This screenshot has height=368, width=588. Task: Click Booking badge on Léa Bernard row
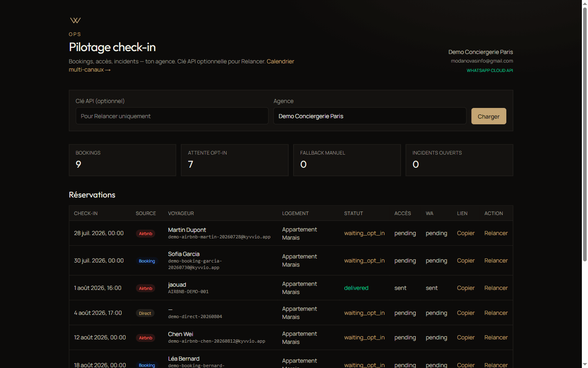(x=147, y=365)
